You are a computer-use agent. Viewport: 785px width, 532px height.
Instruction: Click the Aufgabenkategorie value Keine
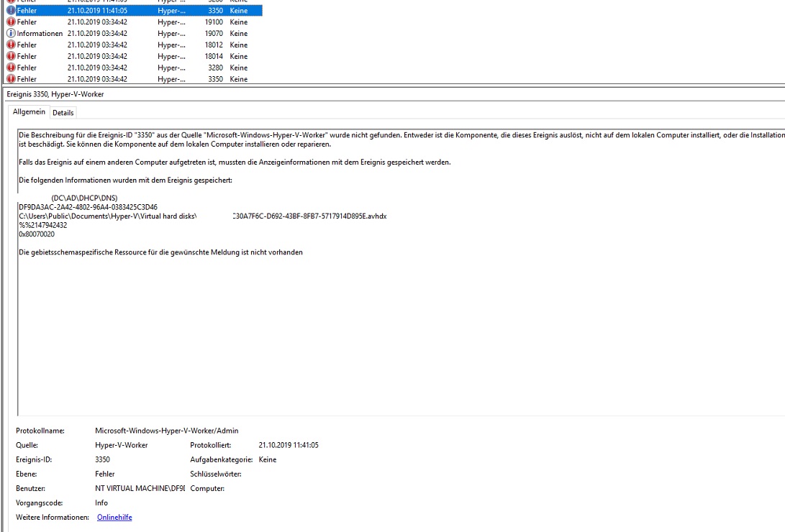click(268, 459)
